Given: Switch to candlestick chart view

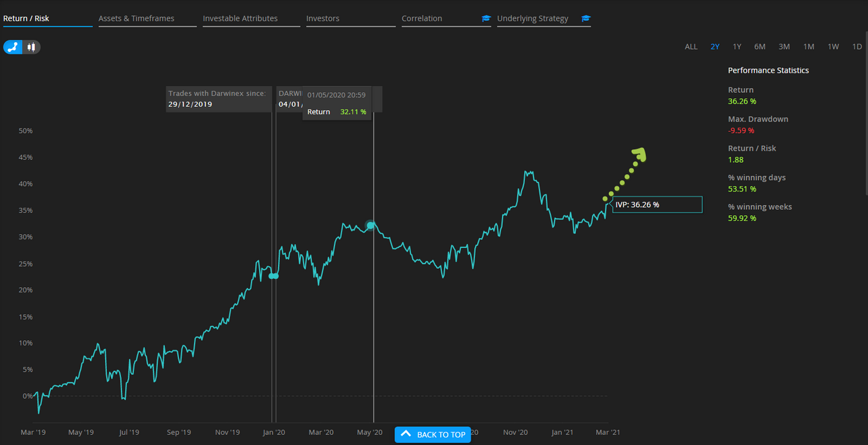Looking at the screenshot, I should click(32, 47).
